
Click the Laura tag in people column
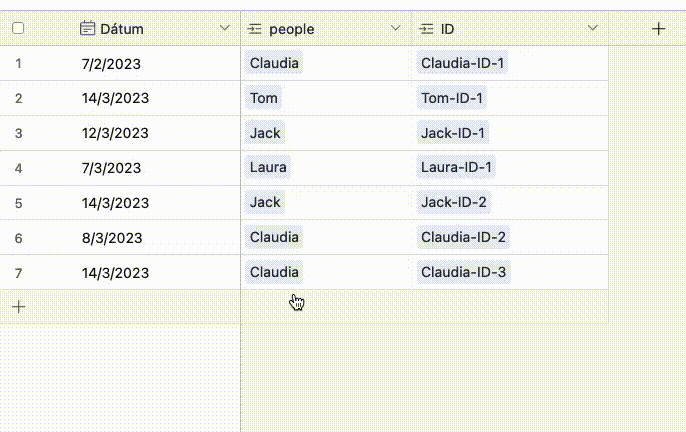click(x=268, y=167)
